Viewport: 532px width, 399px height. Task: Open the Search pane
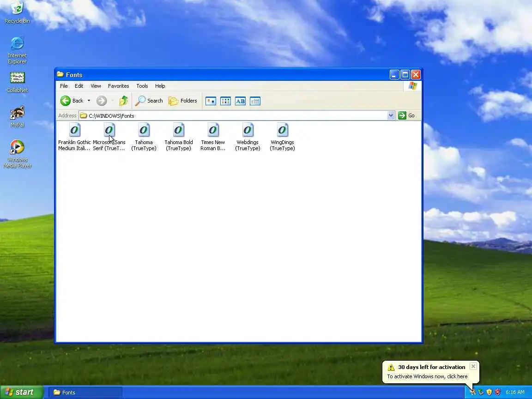(149, 101)
